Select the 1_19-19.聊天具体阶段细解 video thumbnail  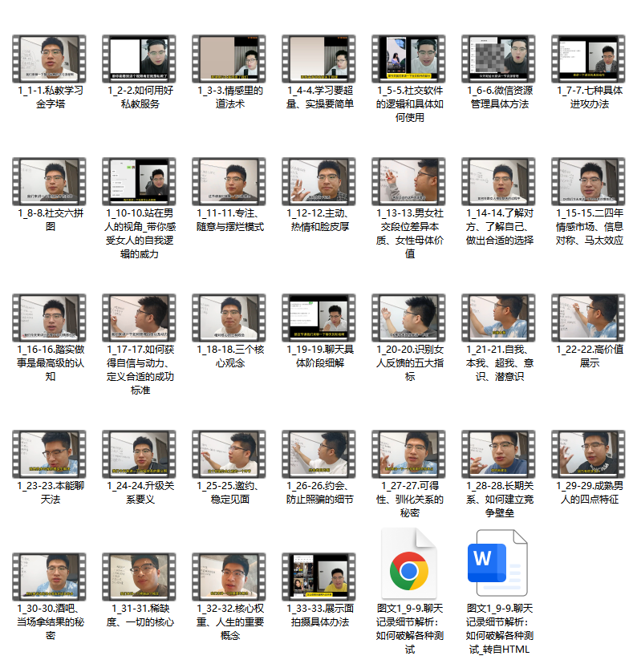pos(318,317)
